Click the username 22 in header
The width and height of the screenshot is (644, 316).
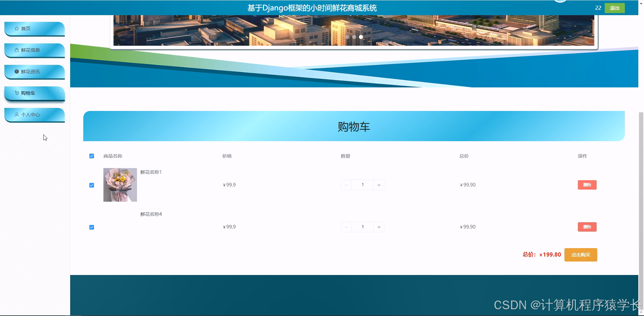coord(598,8)
